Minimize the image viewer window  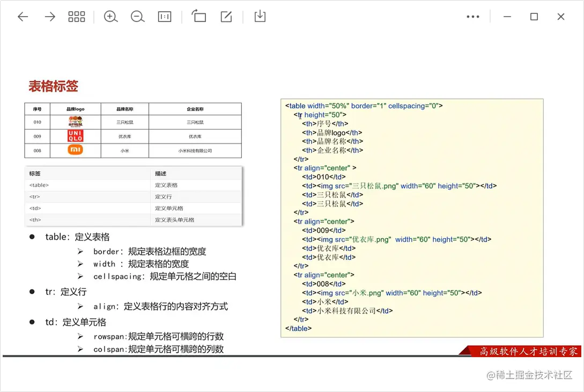tap(507, 17)
